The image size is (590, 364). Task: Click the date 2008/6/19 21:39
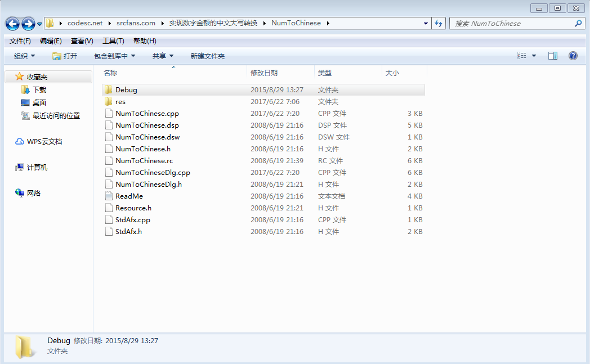pos(277,161)
